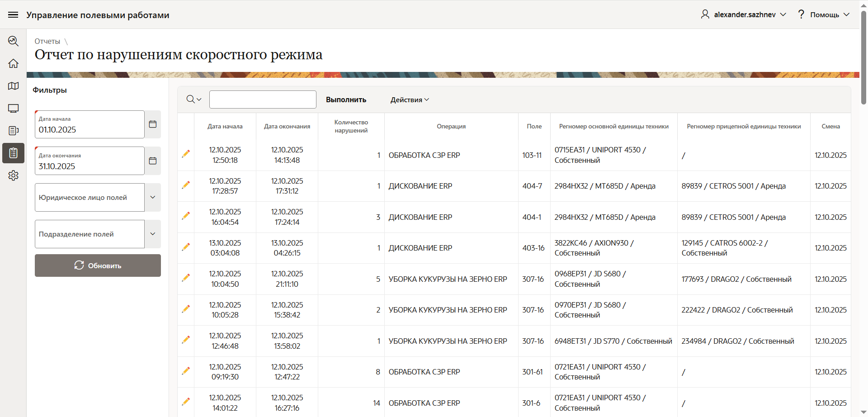Open calendar picker for Дата начала
Screen dimensions: 868x417
tap(153, 124)
